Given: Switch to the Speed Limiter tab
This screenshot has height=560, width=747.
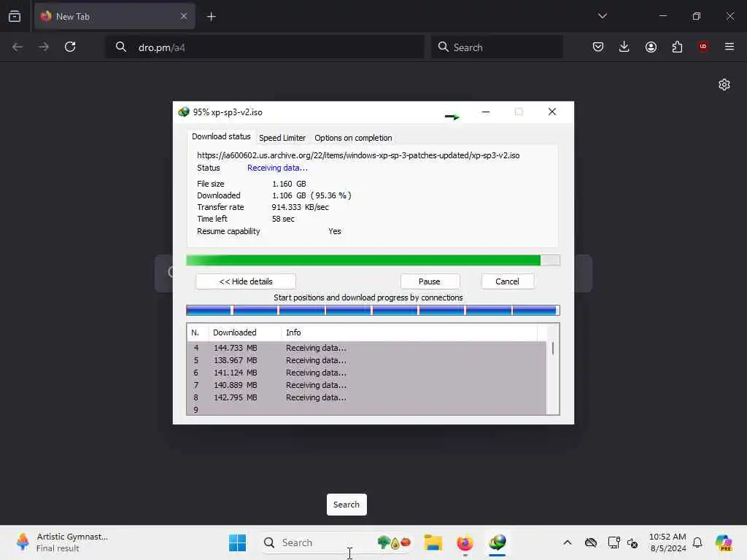Looking at the screenshot, I should coord(282,138).
